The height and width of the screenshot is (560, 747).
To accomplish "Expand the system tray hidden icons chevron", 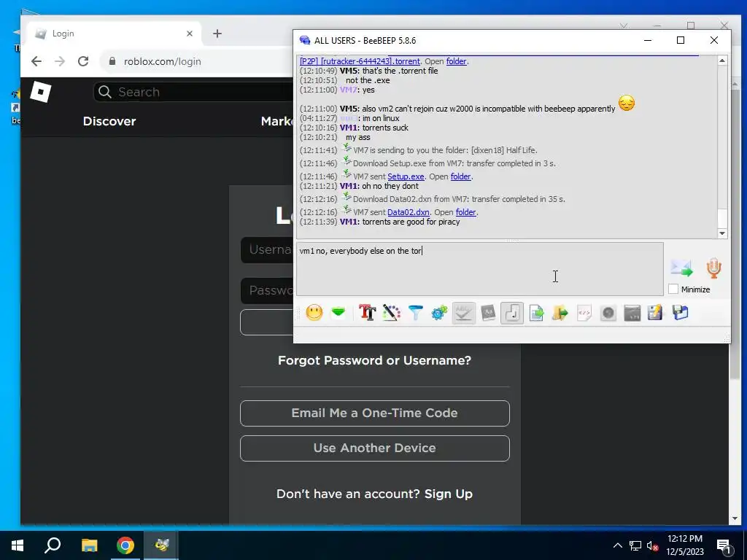I will (617, 545).
